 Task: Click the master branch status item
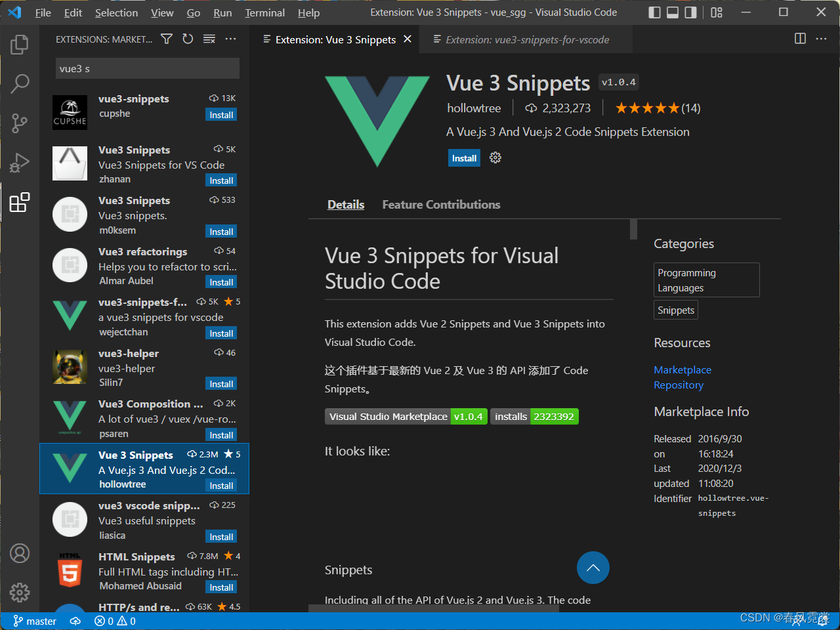tap(35, 621)
